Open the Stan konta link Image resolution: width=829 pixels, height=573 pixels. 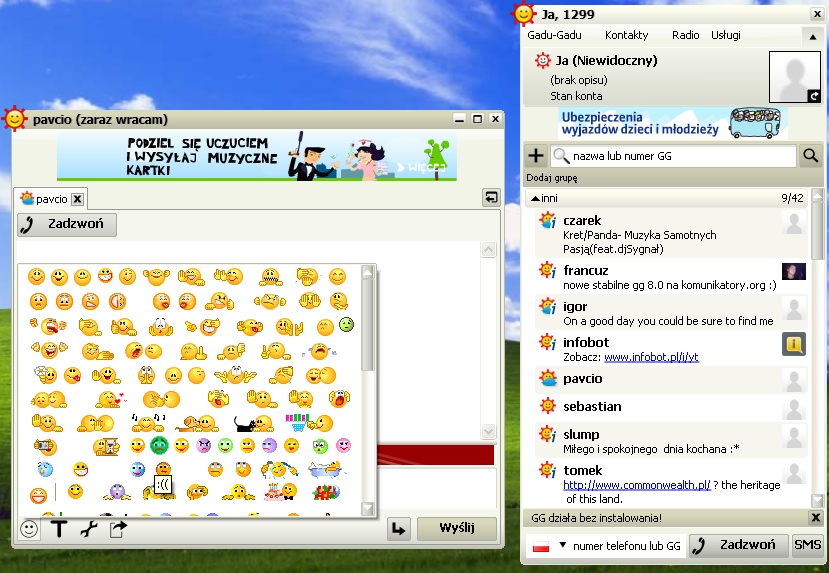tap(576, 96)
